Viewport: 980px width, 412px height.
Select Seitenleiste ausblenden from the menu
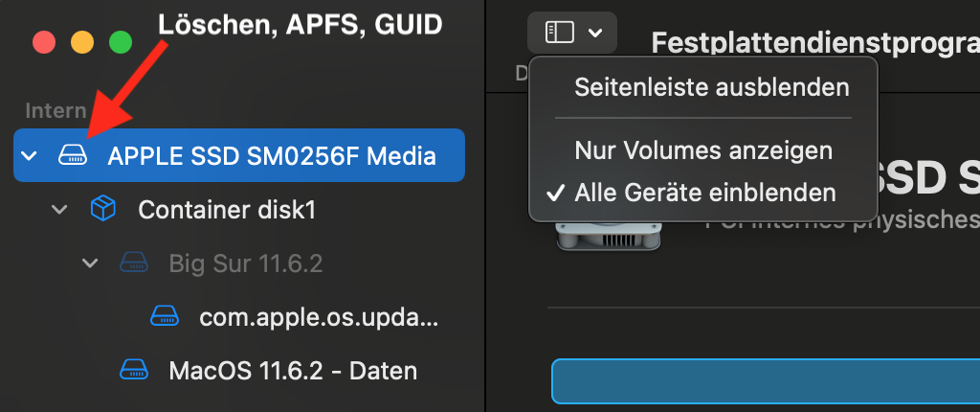coord(711,88)
